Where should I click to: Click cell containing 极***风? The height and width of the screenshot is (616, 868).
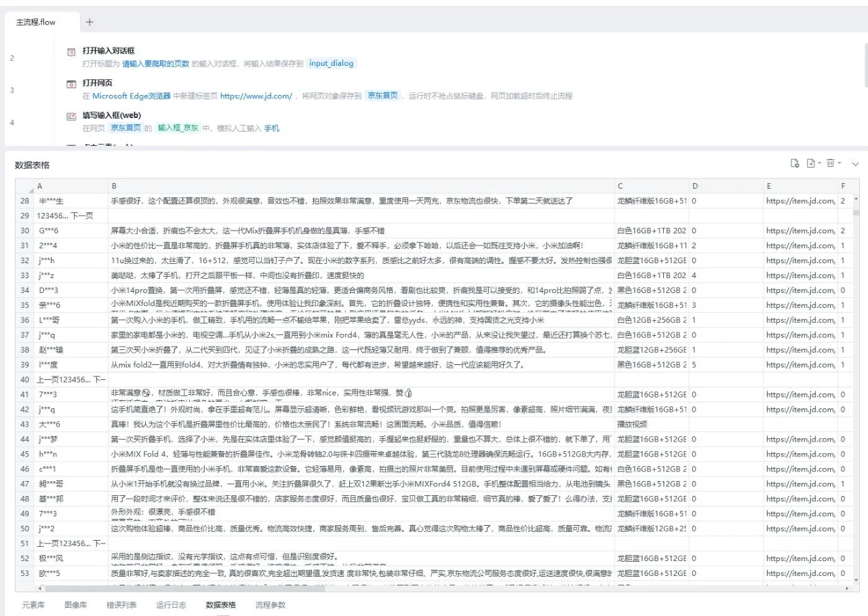(71, 558)
